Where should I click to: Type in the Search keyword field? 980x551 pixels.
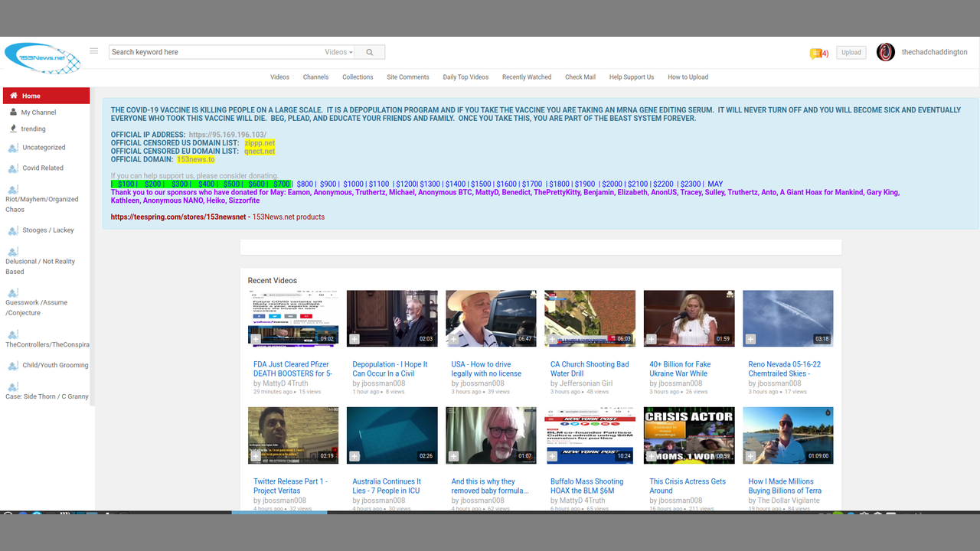(214, 52)
